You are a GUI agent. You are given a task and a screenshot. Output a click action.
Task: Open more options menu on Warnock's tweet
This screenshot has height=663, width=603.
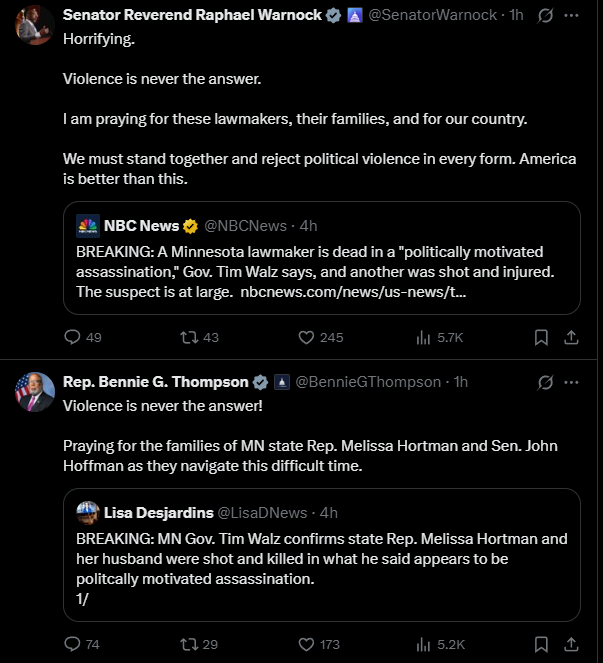571,16
